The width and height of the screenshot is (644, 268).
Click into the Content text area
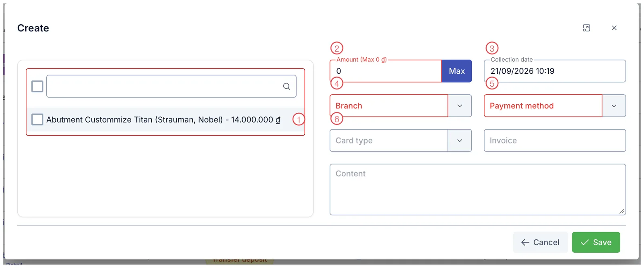pos(478,189)
